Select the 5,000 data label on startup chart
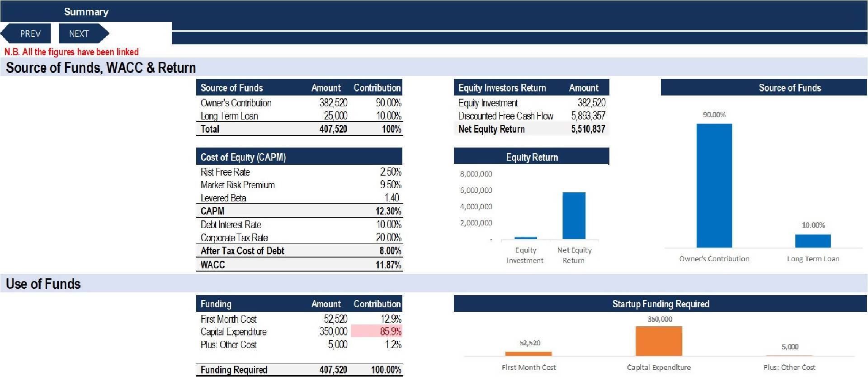This screenshot has height=377, width=868. 790,347
